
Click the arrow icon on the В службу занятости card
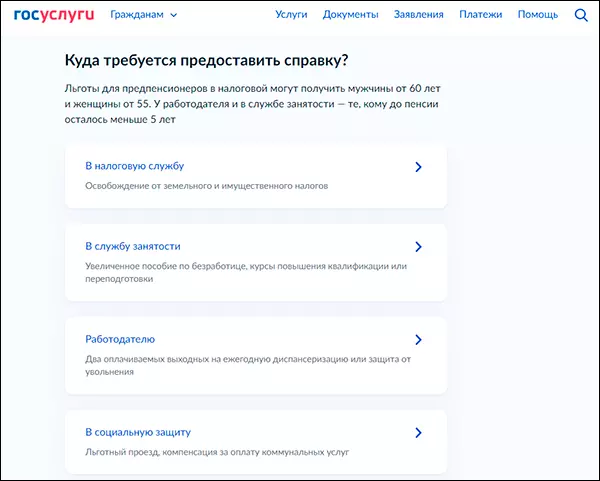(x=418, y=246)
